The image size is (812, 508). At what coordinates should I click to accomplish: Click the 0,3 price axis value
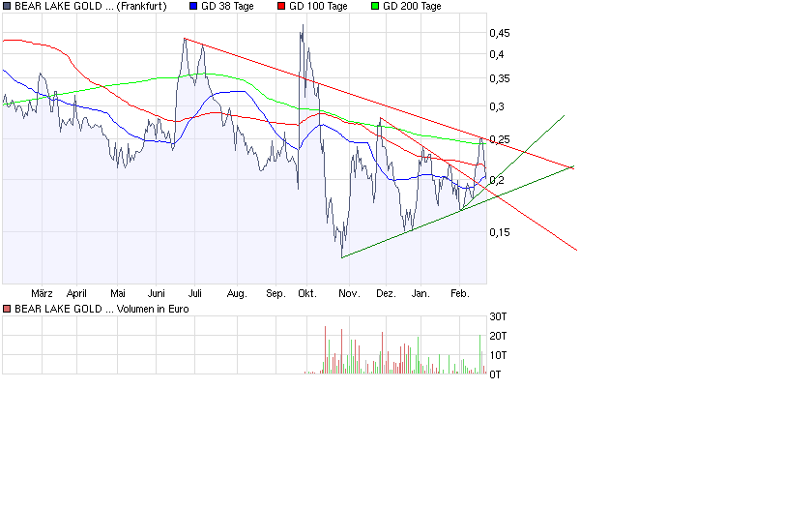497,106
